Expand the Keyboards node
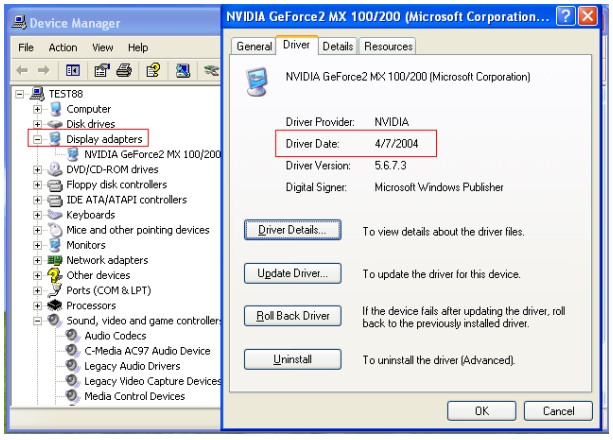Screen dimensions: 613x440 click(38, 215)
